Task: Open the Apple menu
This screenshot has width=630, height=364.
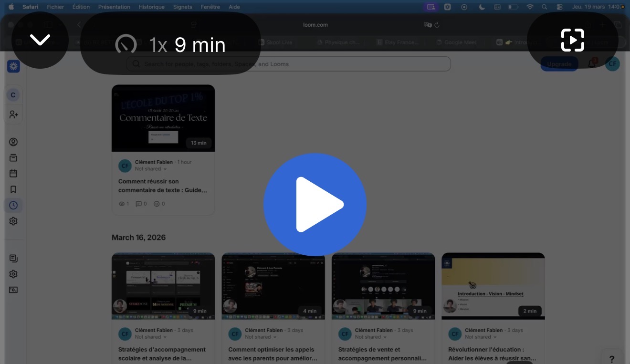Action: 11,7
